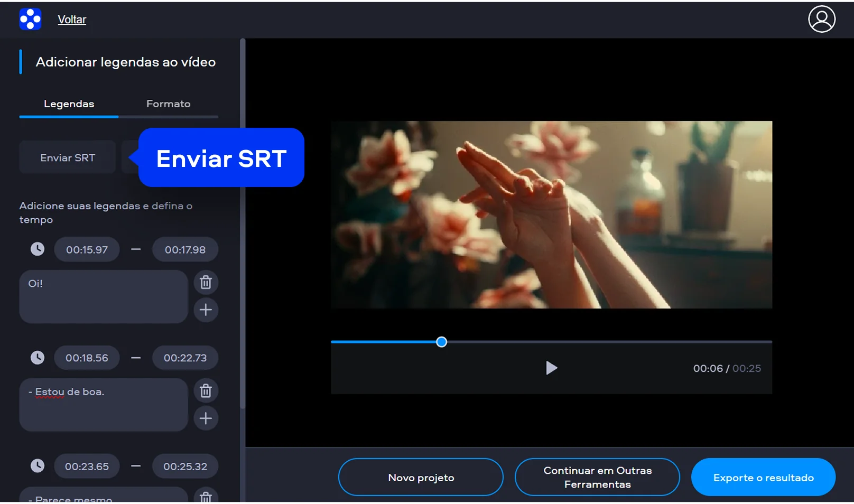The image size is (854, 504).
Task: Click clock icon beside 00:23.65 time
Action: 38,466
